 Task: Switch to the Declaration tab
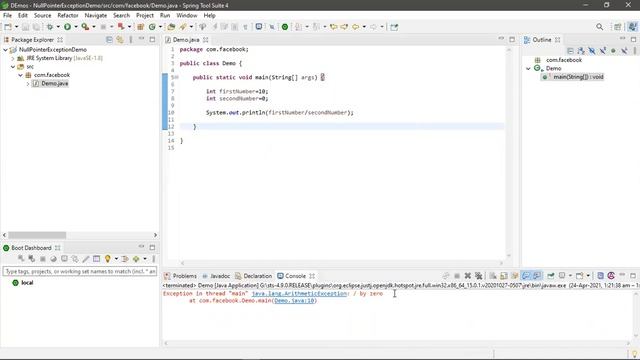pos(253,276)
